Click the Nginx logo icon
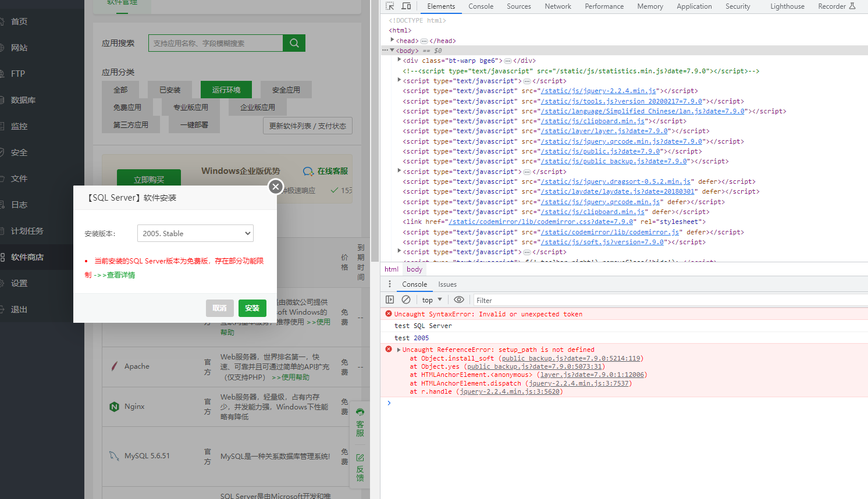 [x=114, y=407]
